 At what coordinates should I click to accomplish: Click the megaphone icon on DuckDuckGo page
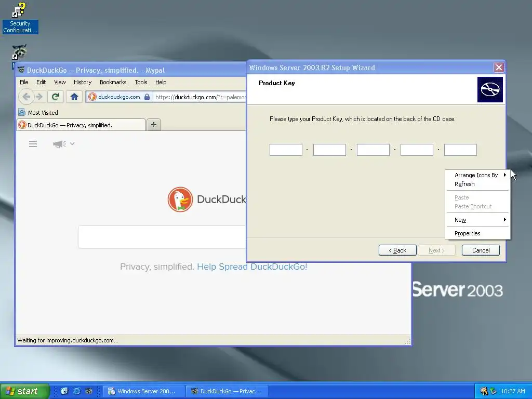(59, 144)
